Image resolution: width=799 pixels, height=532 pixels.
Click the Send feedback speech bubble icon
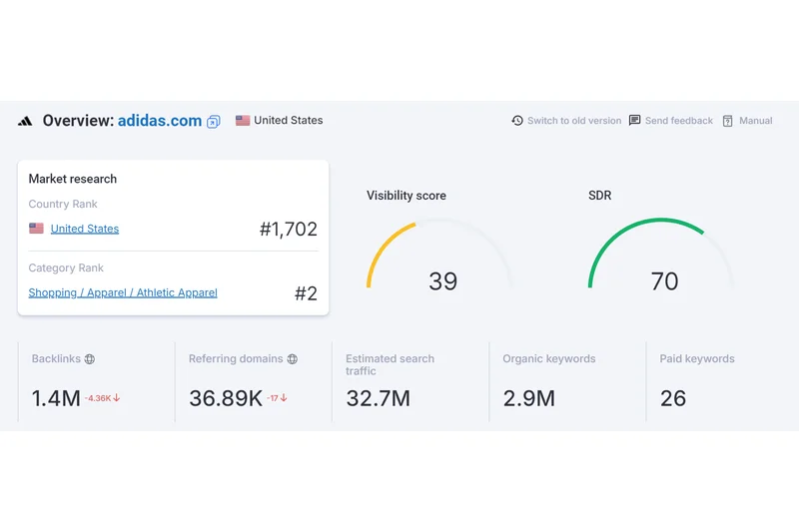click(634, 121)
